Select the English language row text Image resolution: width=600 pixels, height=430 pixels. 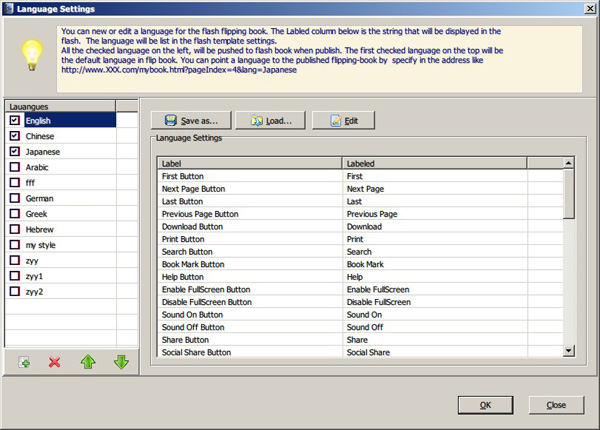point(38,121)
